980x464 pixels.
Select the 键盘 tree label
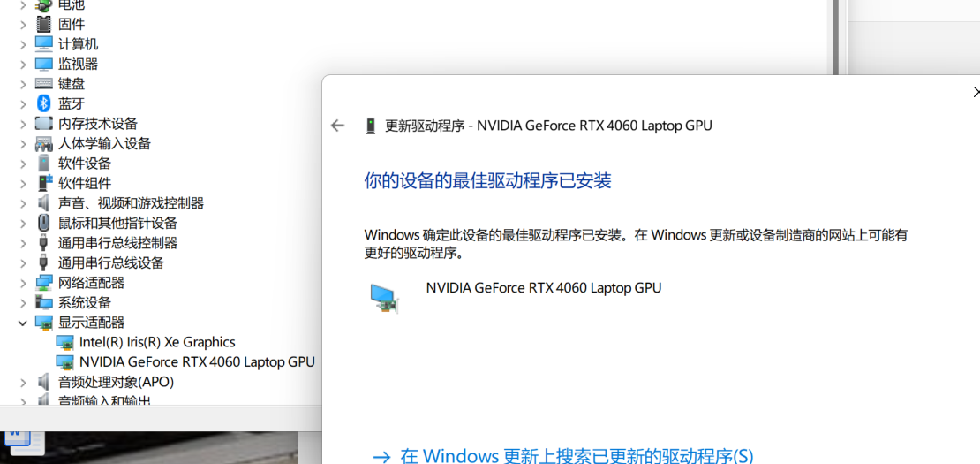72,84
